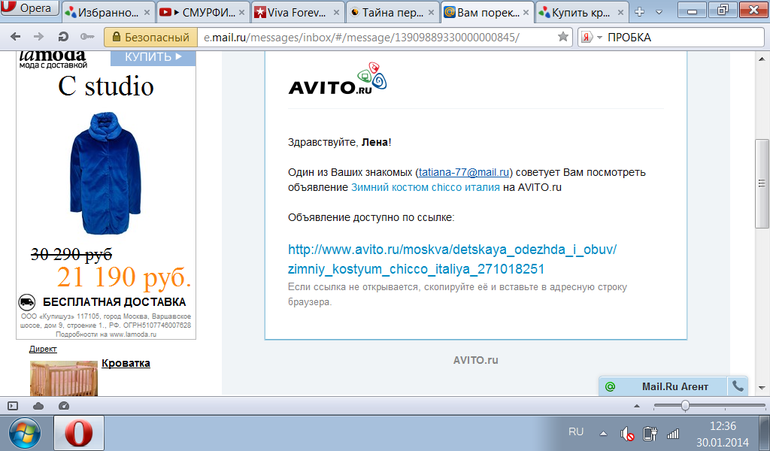Screen dimensions: 770x451
Task: Click the Opera taskbar icon
Action: click(x=79, y=433)
